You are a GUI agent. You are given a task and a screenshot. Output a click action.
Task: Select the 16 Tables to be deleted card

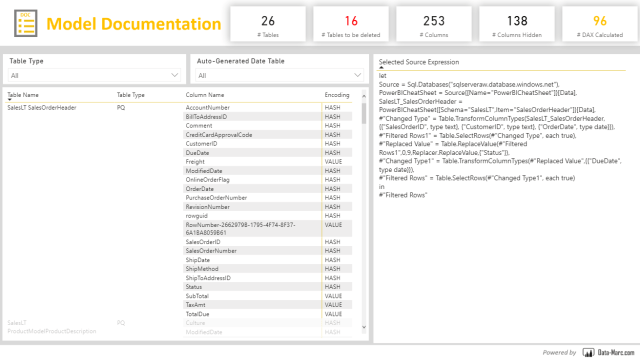tap(351, 24)
